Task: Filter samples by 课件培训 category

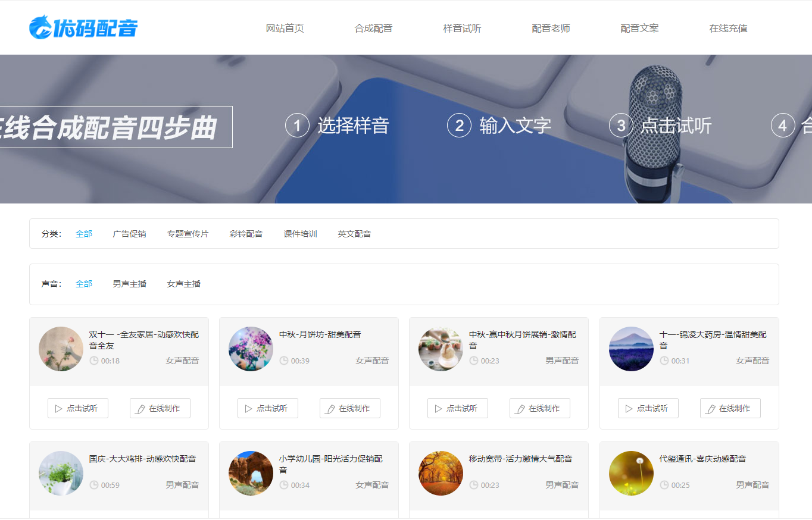Action: coord(301,233)
